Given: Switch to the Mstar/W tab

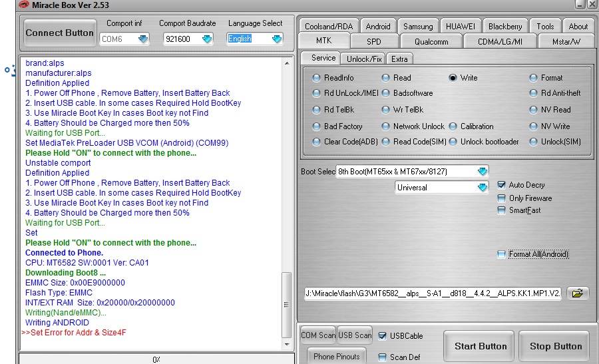Looking at the screenshot, I should (566, 41).
